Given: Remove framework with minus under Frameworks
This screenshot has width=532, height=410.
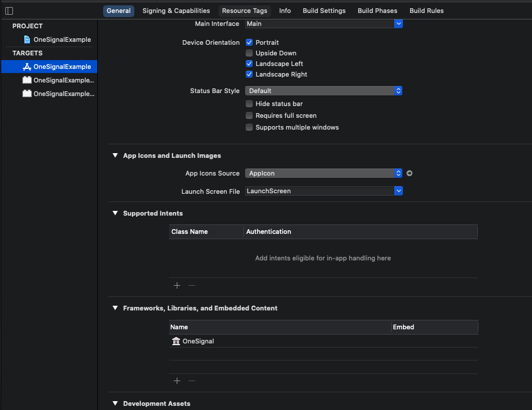Looking at the screenshot, I should pyautogui.click(x=191, y=381).
